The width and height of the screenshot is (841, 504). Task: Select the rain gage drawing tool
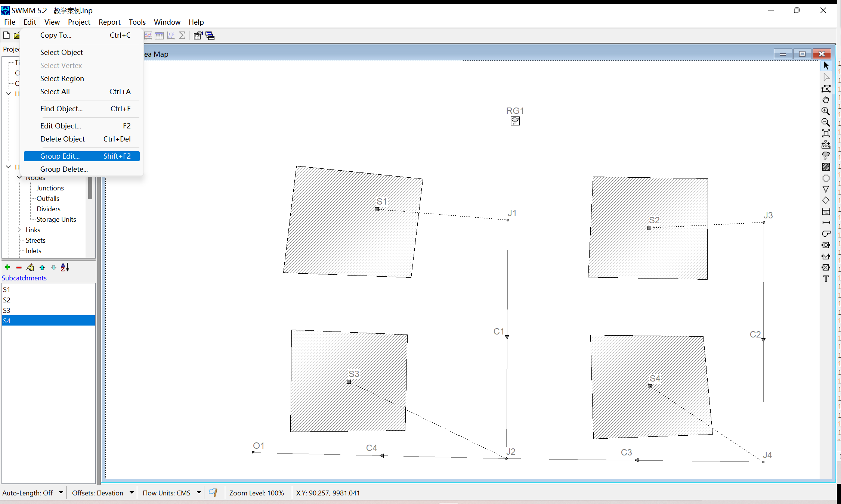click(826, 156)
